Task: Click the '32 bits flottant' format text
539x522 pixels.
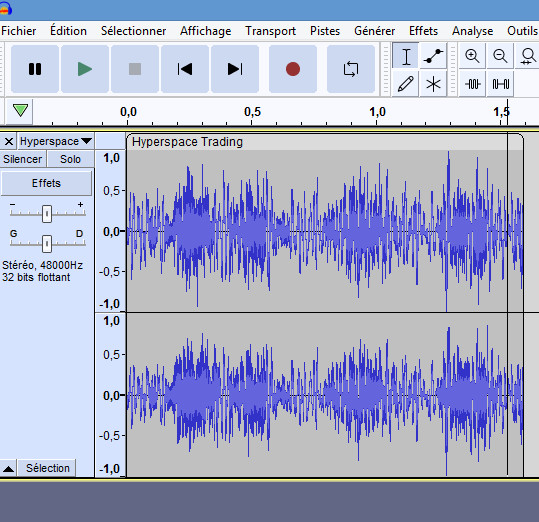Action: point(36,277)
